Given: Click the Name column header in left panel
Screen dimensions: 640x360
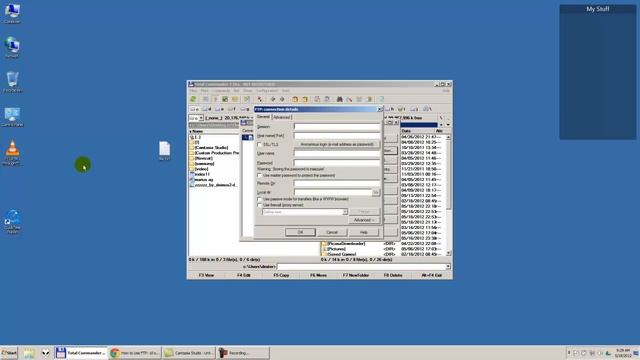Looking at the screenshot, I should (214, 131).
